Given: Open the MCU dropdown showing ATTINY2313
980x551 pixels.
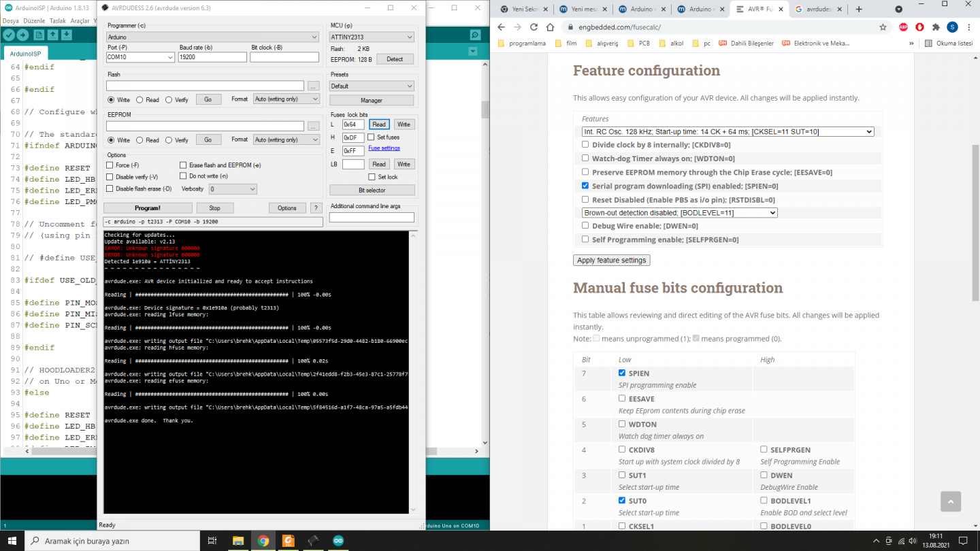Looking at the screenshot, I should 372,37.
